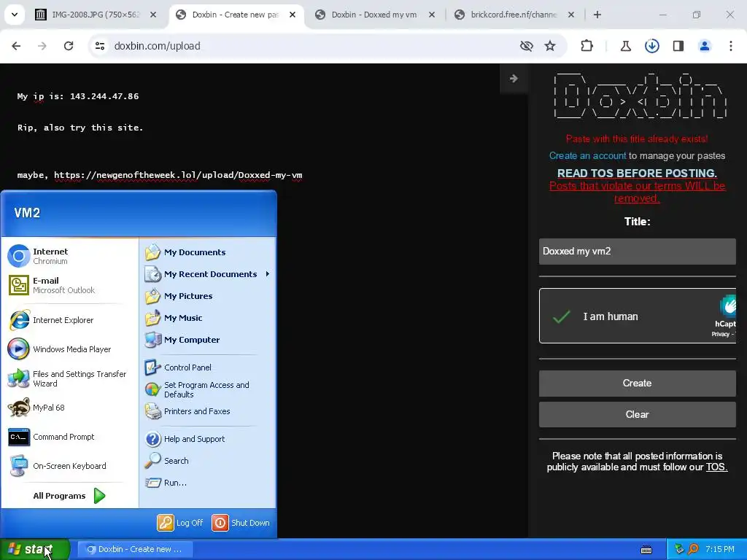The image size is (747, 560).
Task: Open the profile avatar menu
Action: (704, 46)
